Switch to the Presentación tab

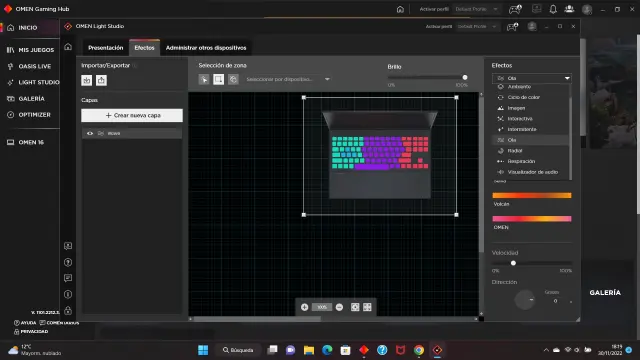click(106, 48)
